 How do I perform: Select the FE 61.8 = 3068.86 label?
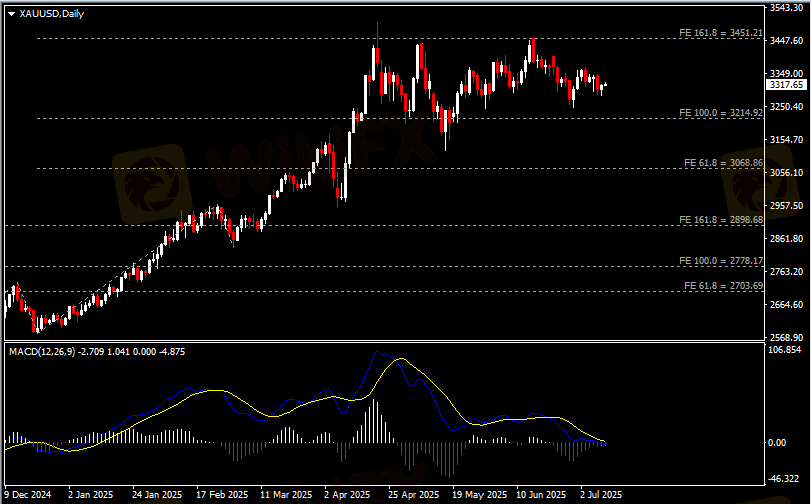tap(724, 163)
